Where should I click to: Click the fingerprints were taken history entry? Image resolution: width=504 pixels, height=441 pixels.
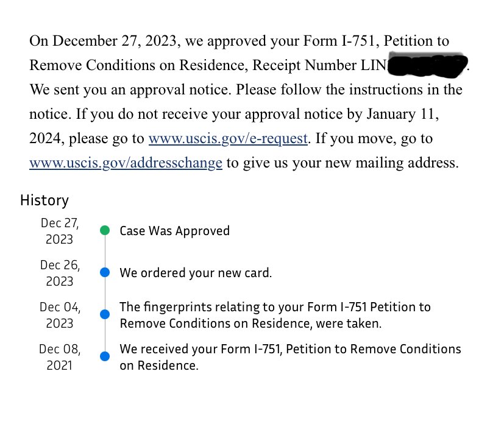275,315
